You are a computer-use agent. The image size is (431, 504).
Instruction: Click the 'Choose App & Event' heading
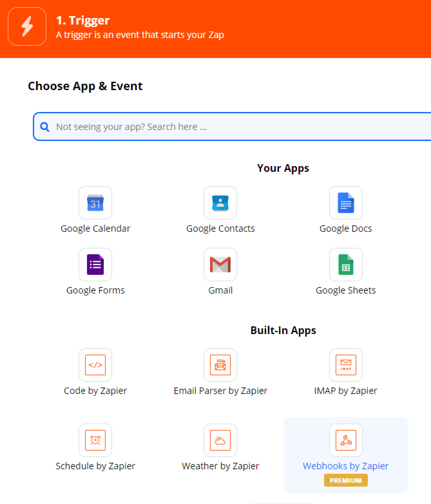point(85,86)
